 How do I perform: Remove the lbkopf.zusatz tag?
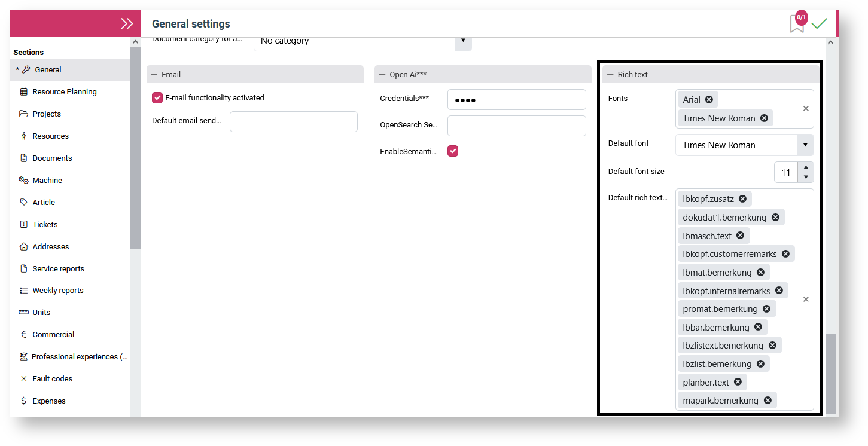tap(742, 199)
